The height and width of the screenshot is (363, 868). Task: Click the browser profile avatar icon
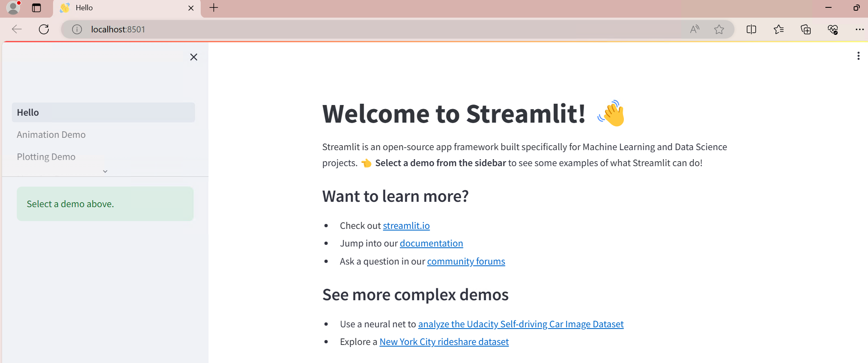[x=13, y=8]
